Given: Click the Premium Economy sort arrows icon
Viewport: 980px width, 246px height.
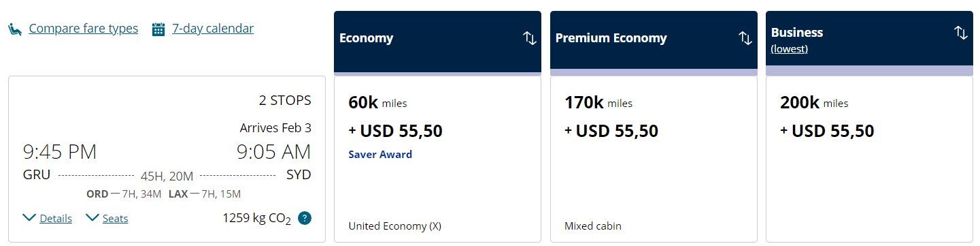Looking at the screenshot, I should 745,38.
